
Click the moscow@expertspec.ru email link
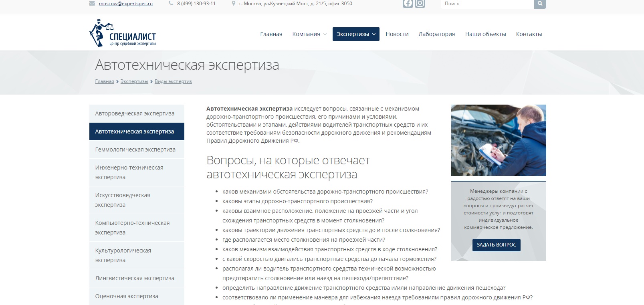(x=126, y=4)
